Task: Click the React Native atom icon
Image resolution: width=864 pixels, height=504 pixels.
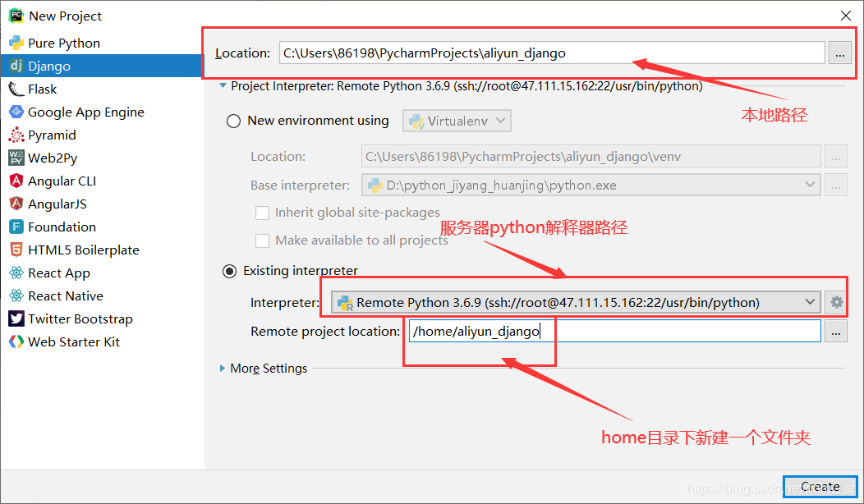Action: click(x=16, y=296)
